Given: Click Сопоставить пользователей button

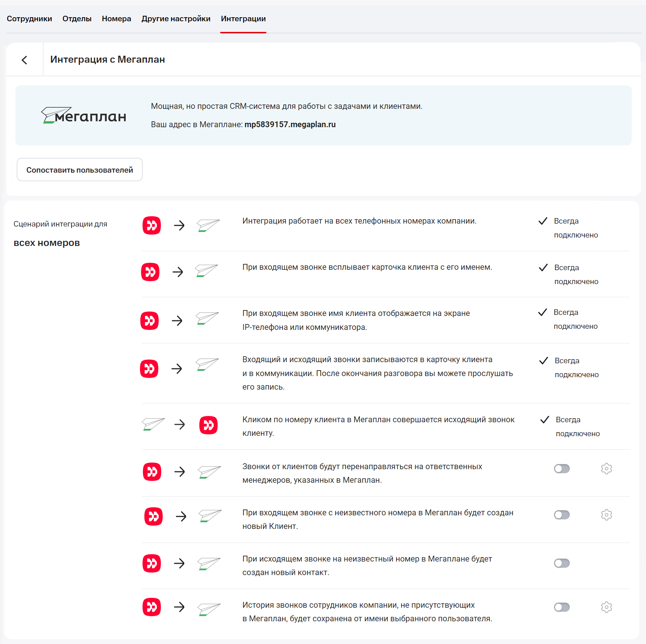Looking at the screenshot, I should pyautogui.click(x=80, y=170).
